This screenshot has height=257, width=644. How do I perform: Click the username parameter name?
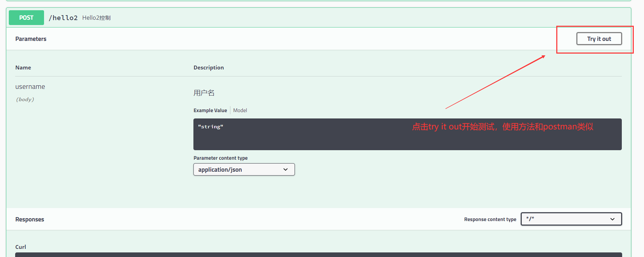pos(30,87)
